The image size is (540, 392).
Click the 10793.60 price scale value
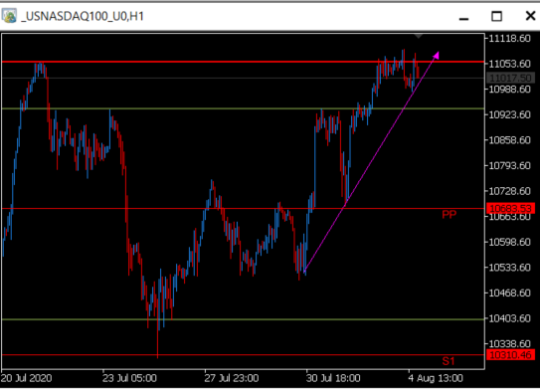point(510,166)
